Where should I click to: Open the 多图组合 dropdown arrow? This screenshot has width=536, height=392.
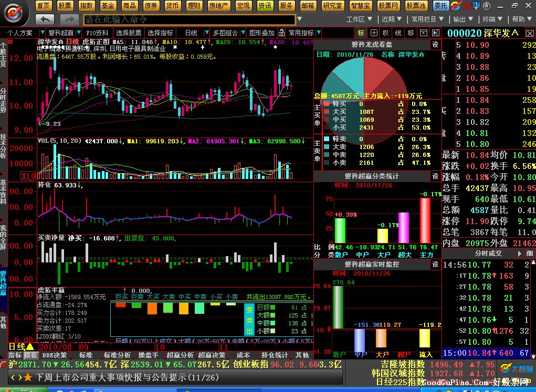243,33
